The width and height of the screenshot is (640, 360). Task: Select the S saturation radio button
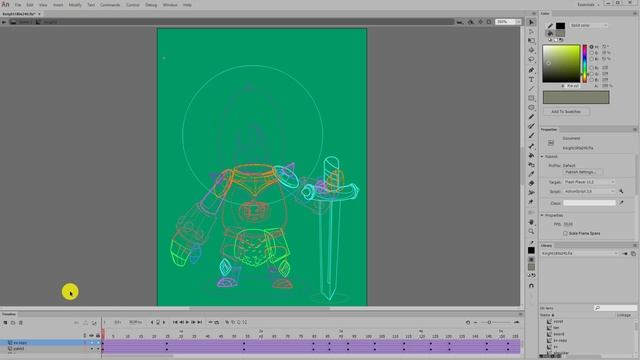591,53
